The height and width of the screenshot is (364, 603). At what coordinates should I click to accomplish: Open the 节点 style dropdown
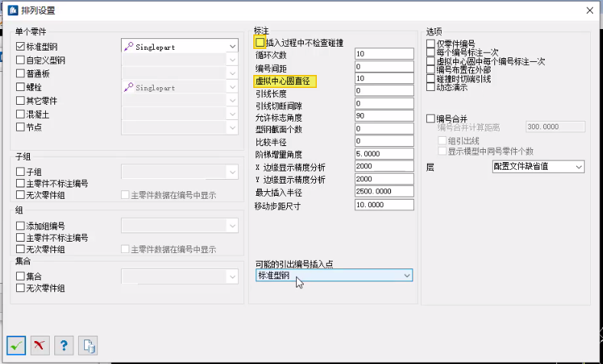(180, 127)
